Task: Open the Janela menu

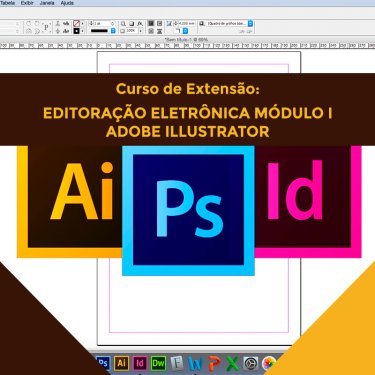Action: click(47, 3)
